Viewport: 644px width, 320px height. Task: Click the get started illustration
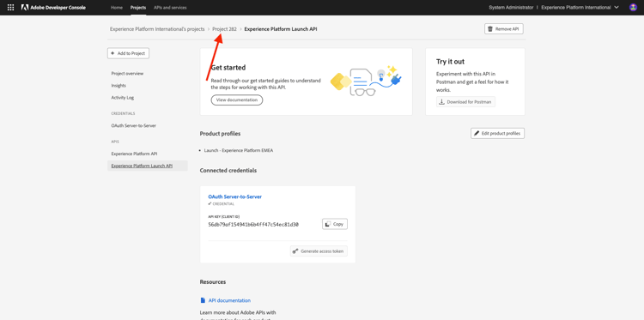point(366,81)
